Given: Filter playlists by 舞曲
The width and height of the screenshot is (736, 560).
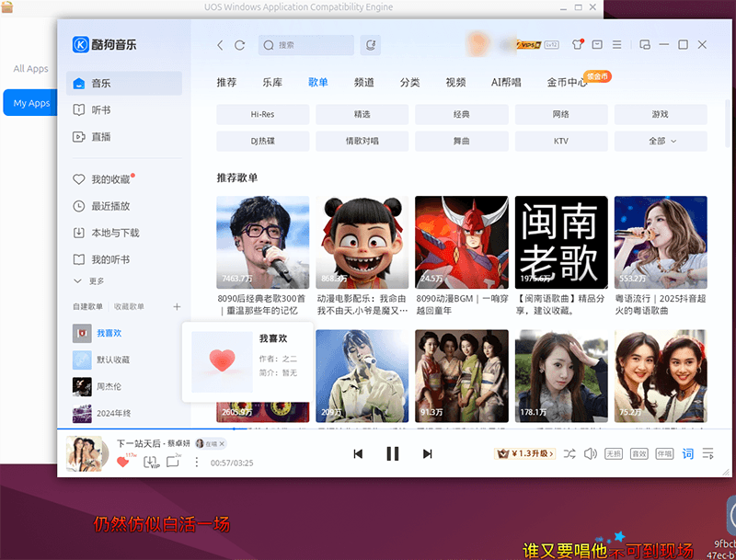Looking at the screenshot, I should click(x=462, y=142).
